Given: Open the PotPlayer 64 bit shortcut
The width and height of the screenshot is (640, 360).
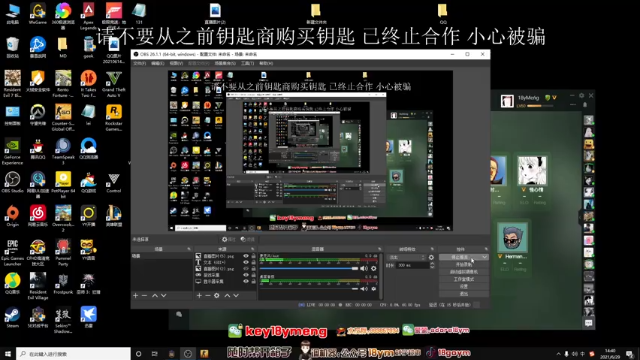Looking at the screenshot, I should pyautogui.click(x=63, y=185).
